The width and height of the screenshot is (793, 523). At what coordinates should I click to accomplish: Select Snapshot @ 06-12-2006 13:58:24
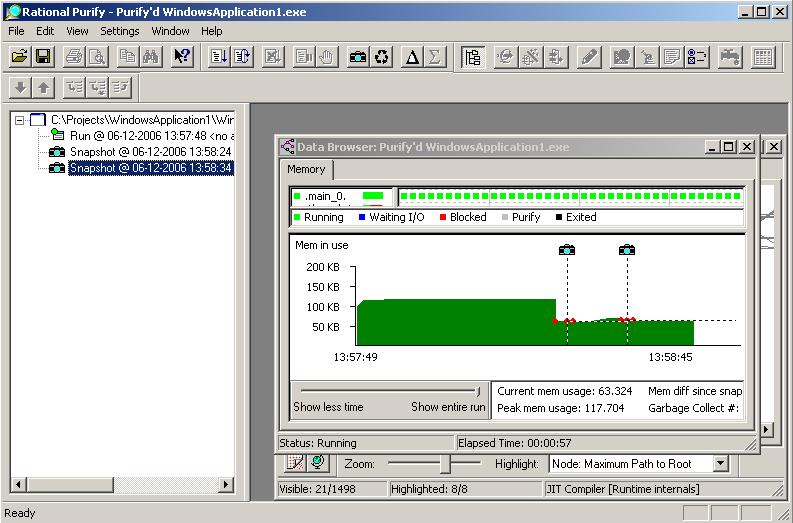click(150, 152)
